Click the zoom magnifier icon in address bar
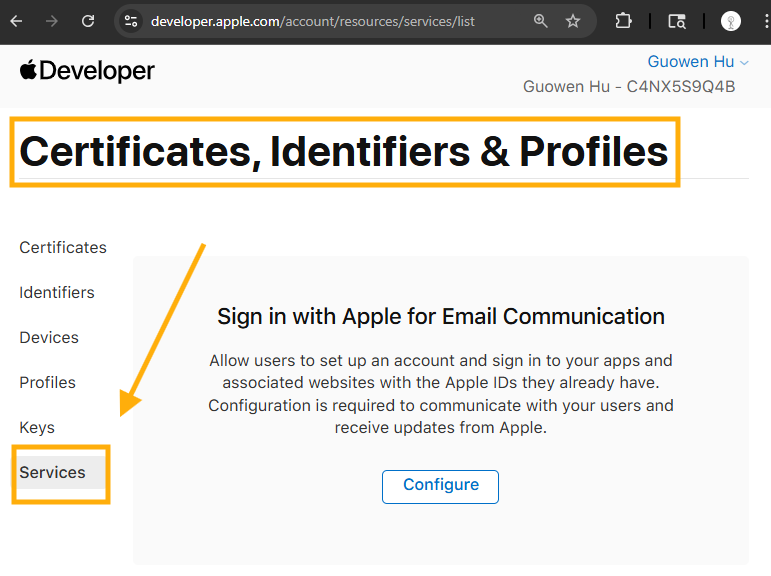771x576 pixels. point(541,21)
